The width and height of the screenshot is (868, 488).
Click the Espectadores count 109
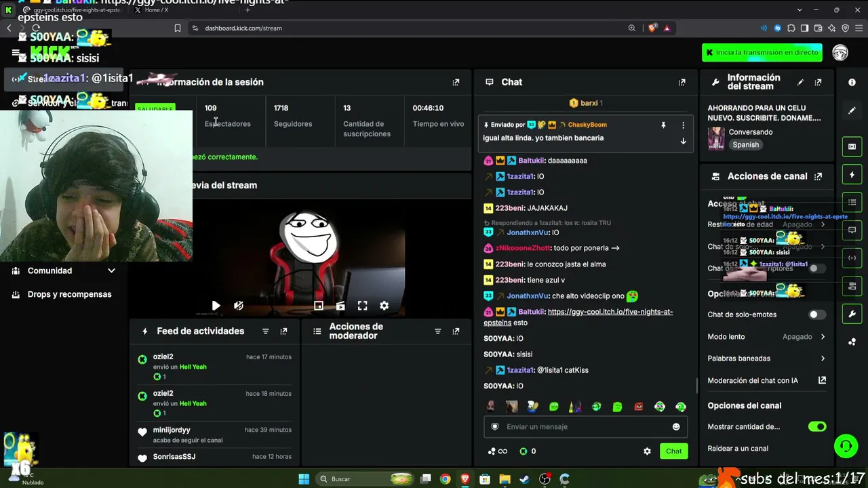pos(211,108)
